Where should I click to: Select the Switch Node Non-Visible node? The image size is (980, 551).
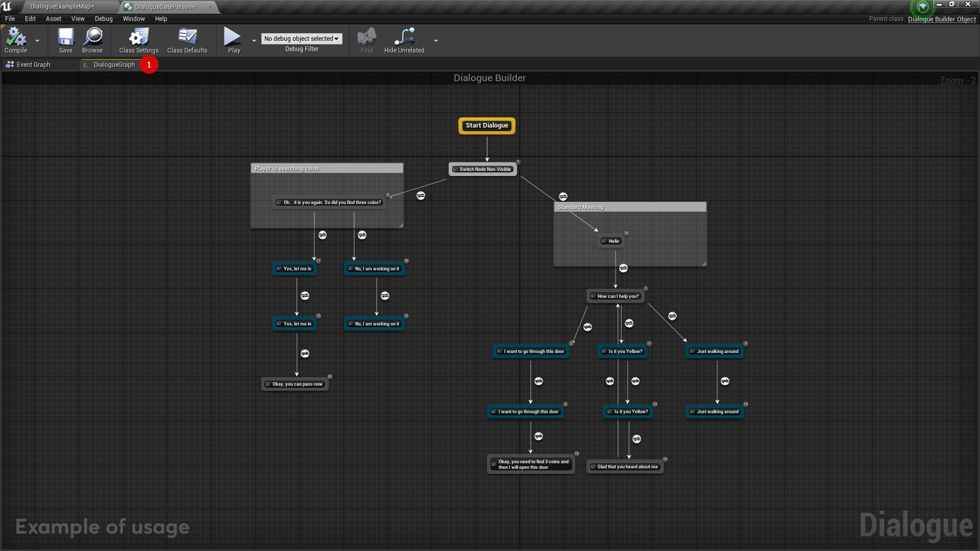[x=483, y=169]
